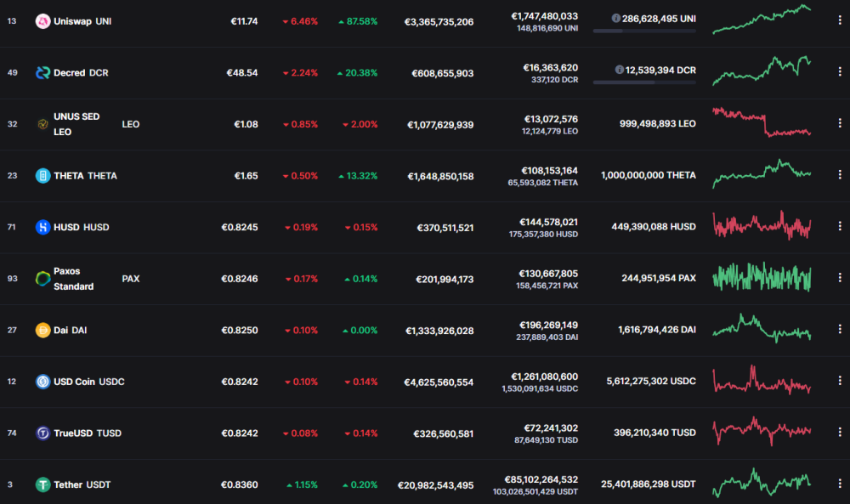Open the Decred DCR coin page
Screen dimensions: 850x504
click(x=81, y=72)
